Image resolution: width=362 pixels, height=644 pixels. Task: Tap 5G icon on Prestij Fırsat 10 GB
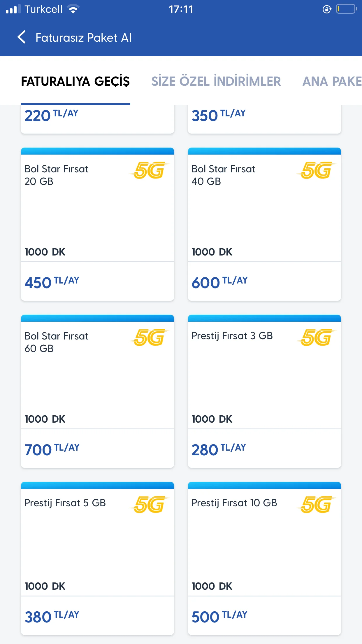coord(316,505)
